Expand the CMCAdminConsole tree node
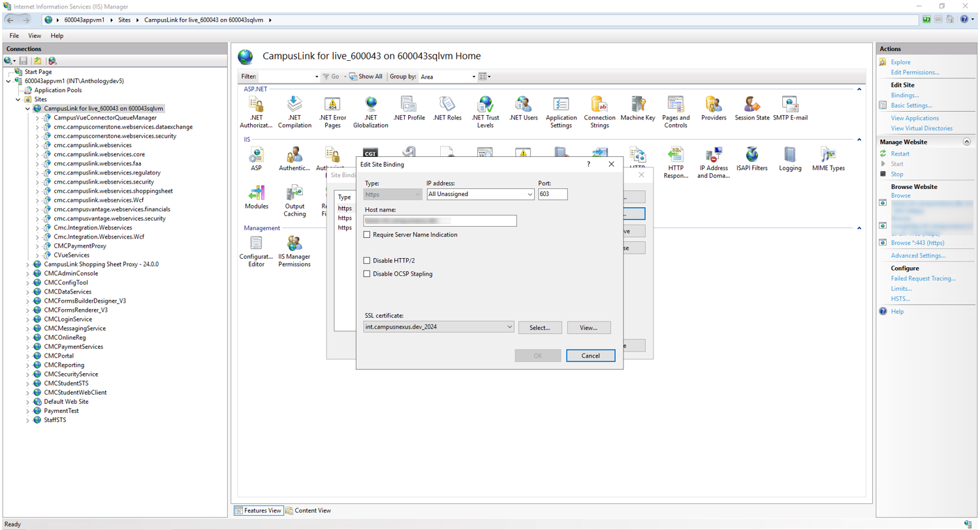980x530 pixels. (x=28, y=274)
